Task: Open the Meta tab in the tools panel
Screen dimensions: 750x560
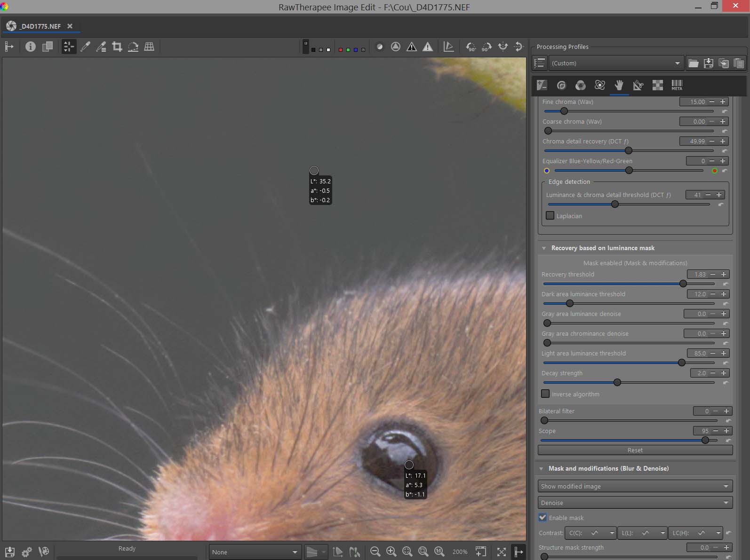Action: (x=677, y=85)
